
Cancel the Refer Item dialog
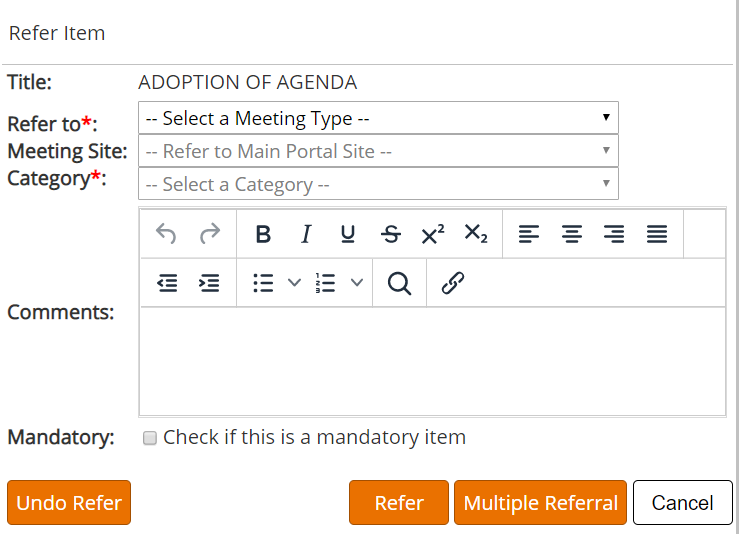tap(682, 502)
